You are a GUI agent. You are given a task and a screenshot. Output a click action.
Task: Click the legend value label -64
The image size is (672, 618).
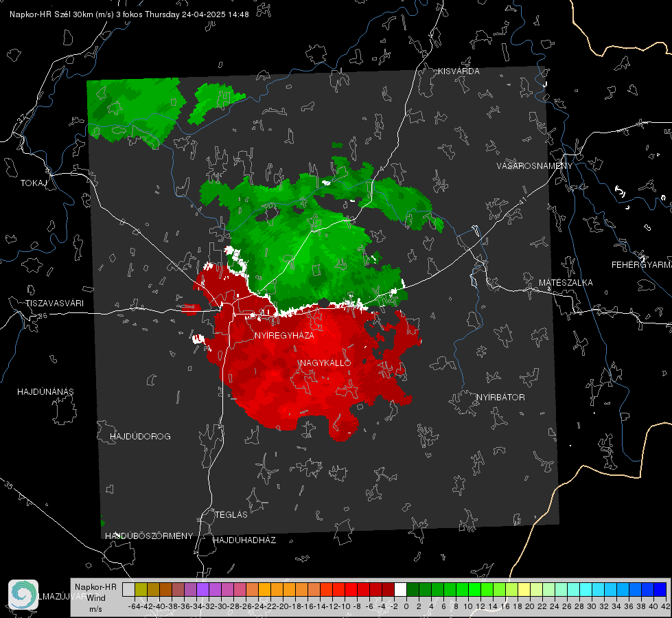135,606
